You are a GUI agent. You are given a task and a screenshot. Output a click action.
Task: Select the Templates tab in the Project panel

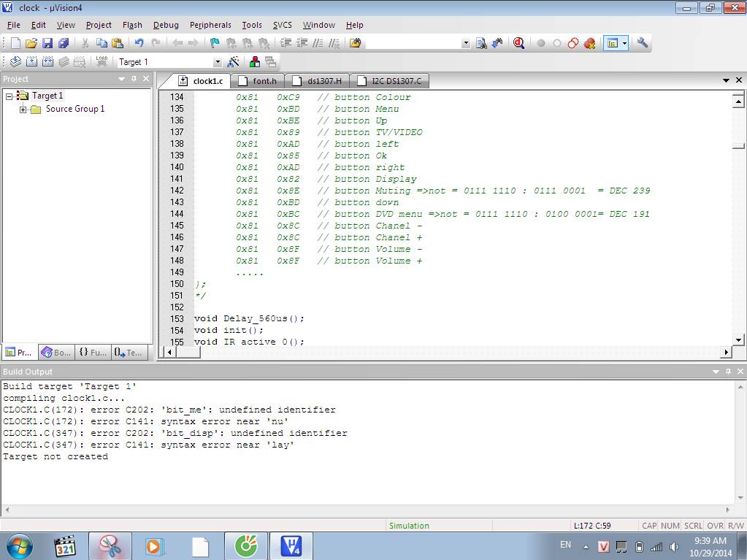point(129,353)
